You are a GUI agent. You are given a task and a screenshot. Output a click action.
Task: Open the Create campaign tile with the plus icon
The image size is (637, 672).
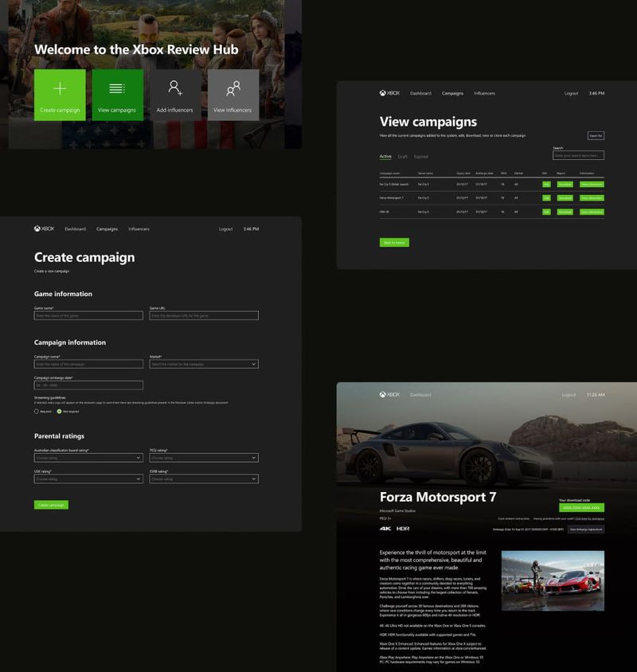coord(60,95)
